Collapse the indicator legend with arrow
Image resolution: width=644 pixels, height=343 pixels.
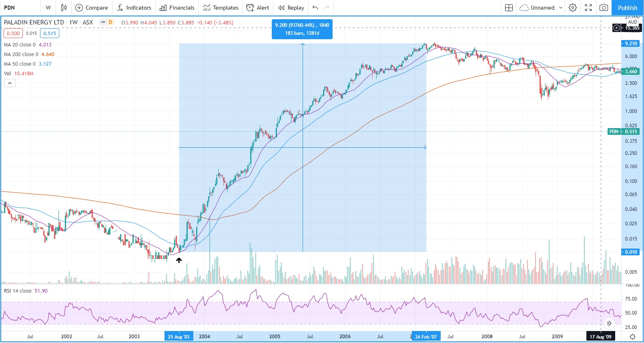click(10, 83)
